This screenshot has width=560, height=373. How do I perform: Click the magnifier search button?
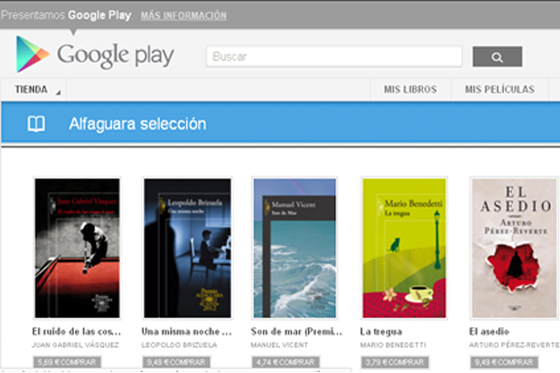click(x=497, y=56)
